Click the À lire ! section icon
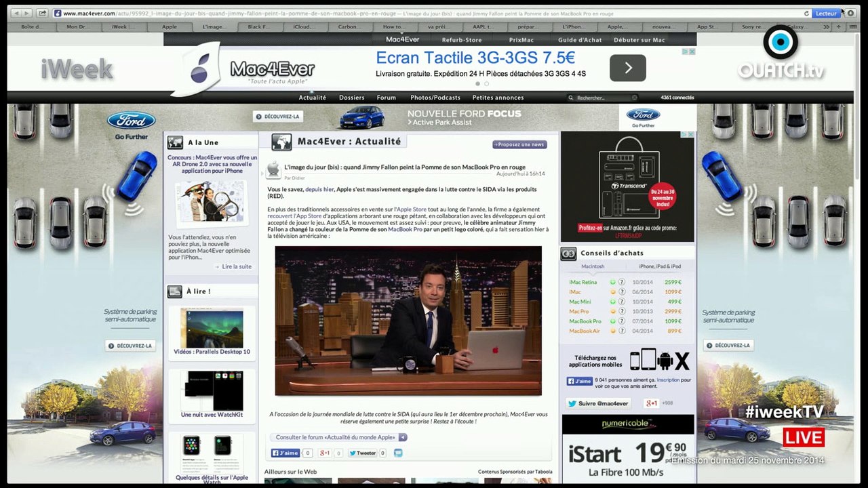The image size is (868, 488). tap(175, 291)
